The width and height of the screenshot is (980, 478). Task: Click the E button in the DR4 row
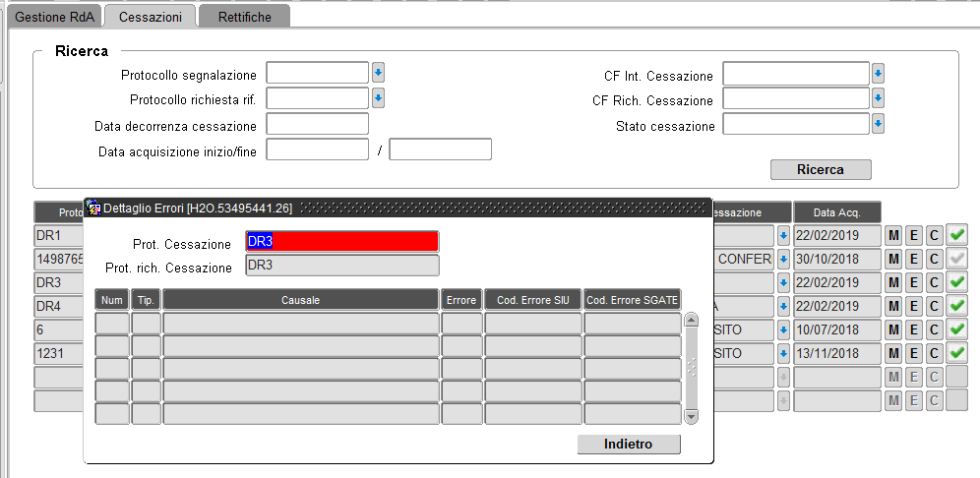(914, 307)
